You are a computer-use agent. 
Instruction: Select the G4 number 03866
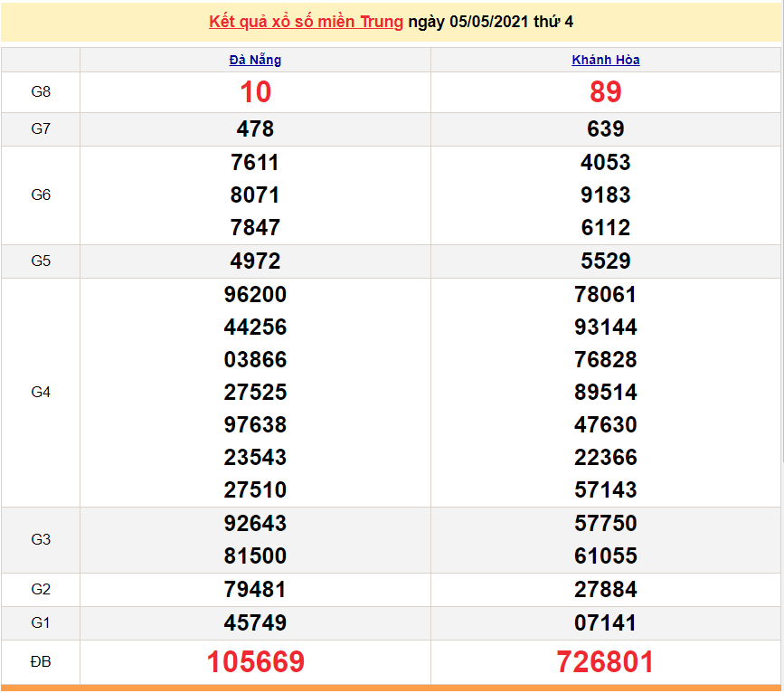255,360
